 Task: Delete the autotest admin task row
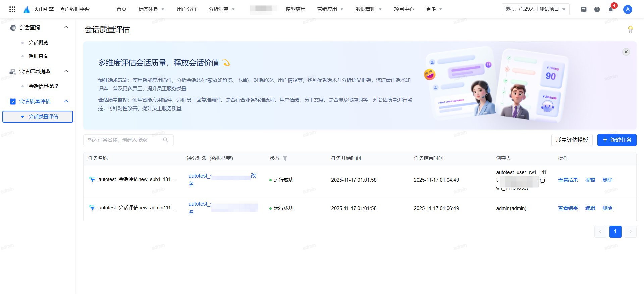click(607, 208)
